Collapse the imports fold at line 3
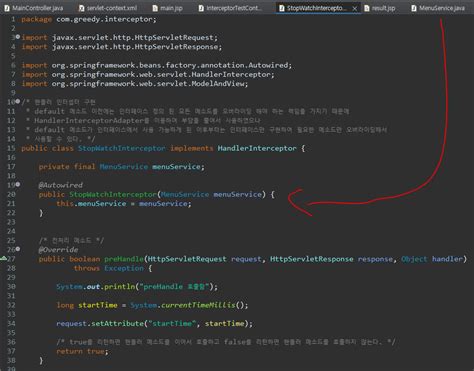Screen dimensions: 474x371 pos(18,37)
